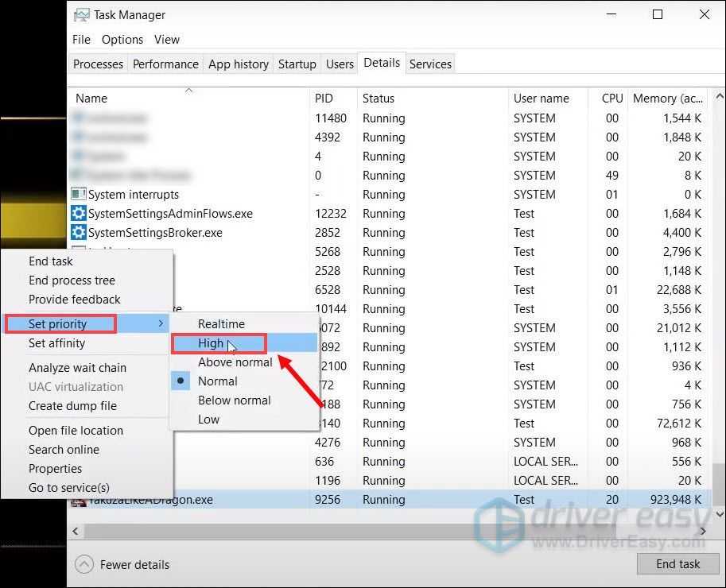Select Set affinity menu entry

click(x=56, y=343)
